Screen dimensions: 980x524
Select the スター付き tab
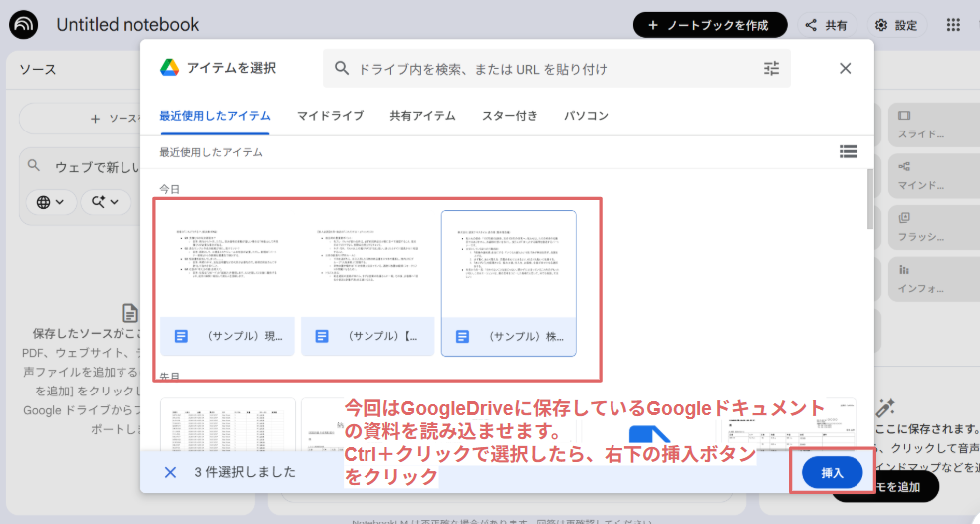coord(510,116)
